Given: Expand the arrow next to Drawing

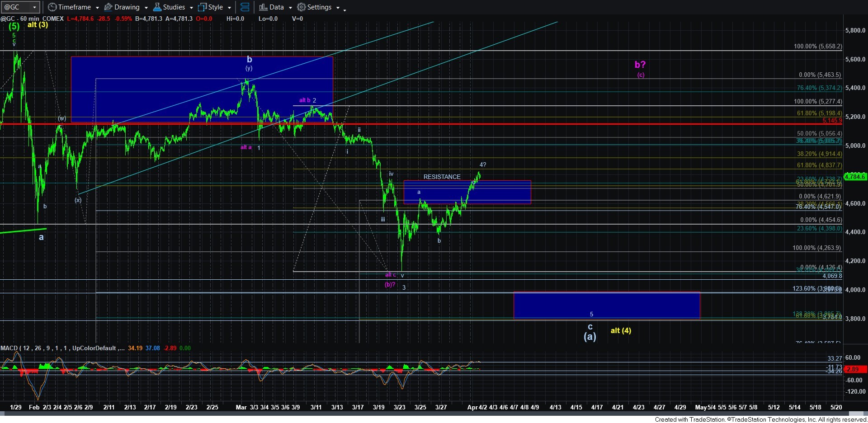Looking at the screenshot, I should (x=146, y=8).
